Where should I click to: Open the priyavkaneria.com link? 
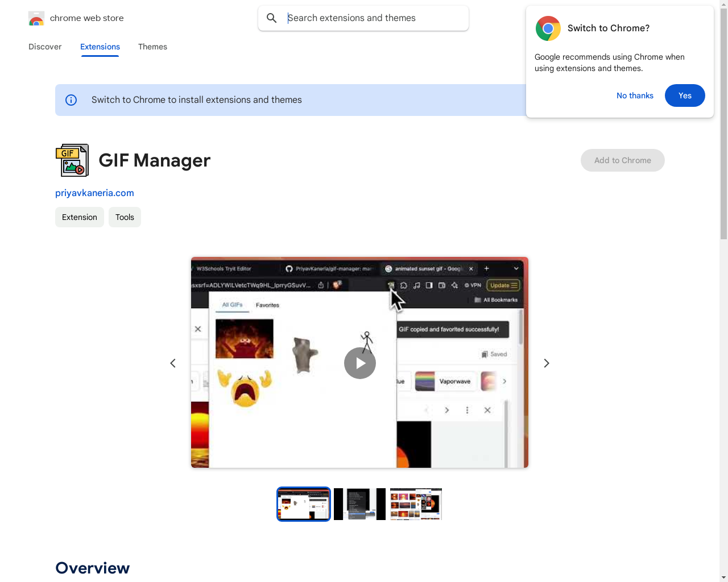(94, 193)
